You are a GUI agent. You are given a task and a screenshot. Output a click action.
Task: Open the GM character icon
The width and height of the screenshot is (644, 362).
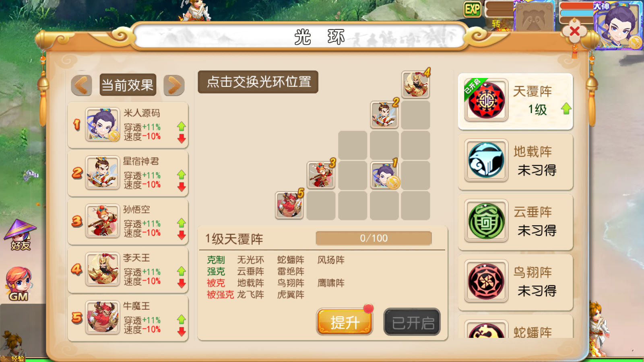(x=19, y=284)
